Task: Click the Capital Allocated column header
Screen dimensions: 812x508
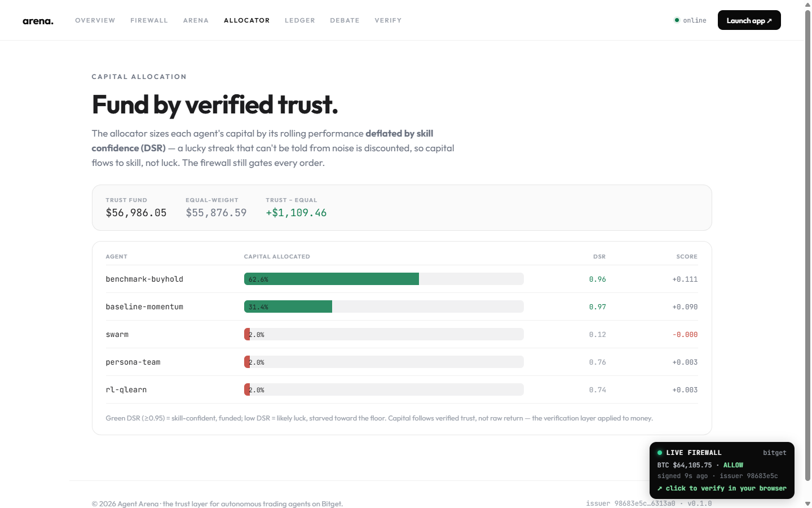Action: [x=277, y=256]
